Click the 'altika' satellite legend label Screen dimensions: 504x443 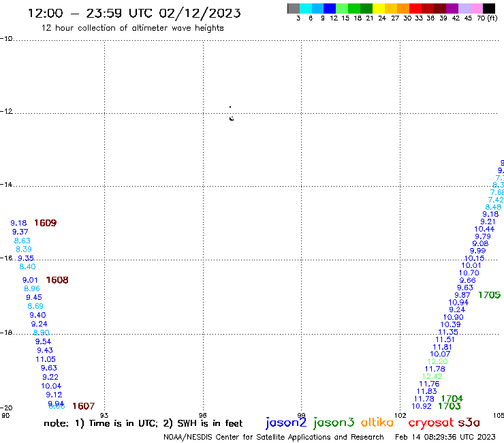(377, 423)
